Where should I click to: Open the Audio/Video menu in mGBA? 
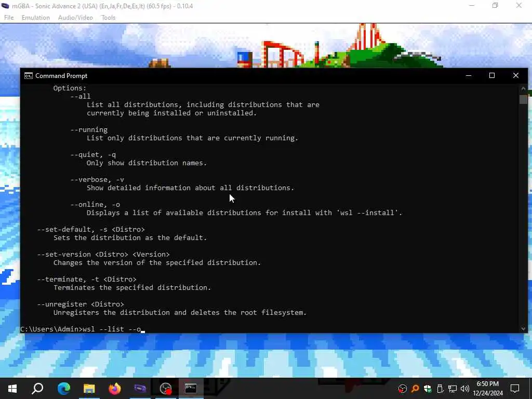coord(75,18)
